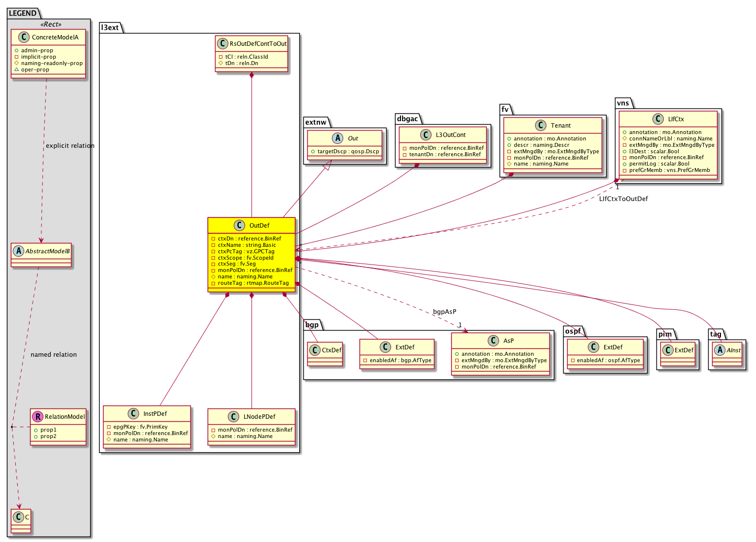Click the LIfCtxToOutDef relation label

[623, 199]
